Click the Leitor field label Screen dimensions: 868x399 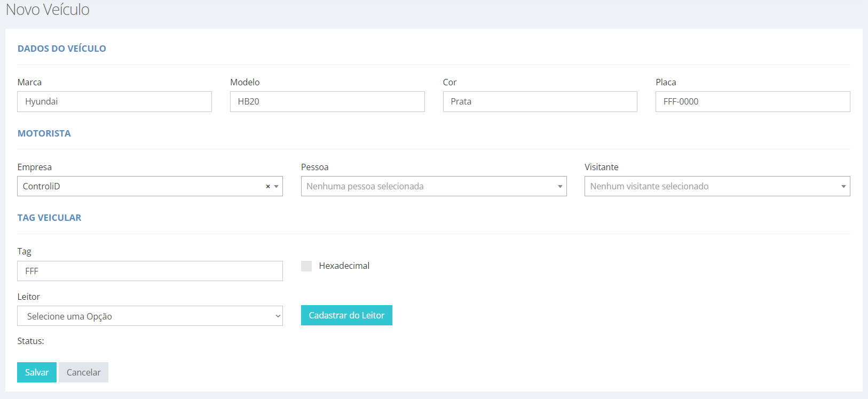click(29, 297)
